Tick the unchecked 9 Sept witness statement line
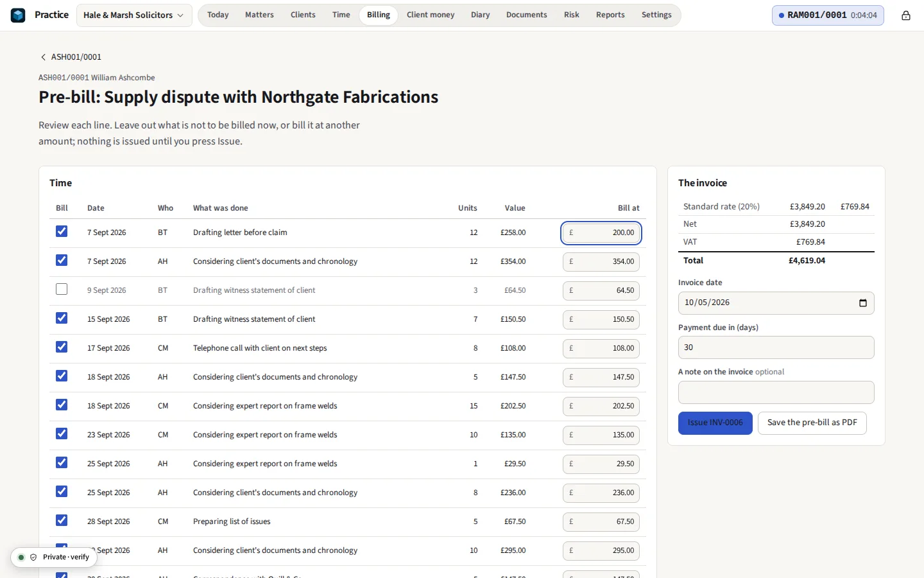This screenshot has width=924, height=578. (x=62, y=289)
